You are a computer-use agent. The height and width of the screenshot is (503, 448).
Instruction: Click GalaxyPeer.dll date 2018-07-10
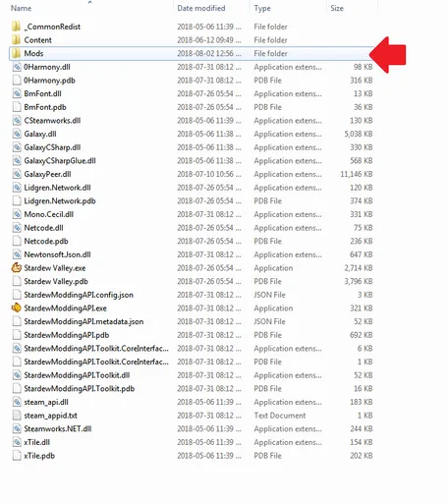(209, 174)
